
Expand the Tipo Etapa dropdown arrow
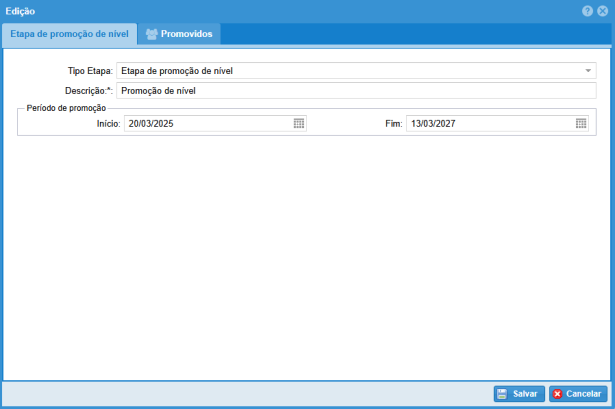click(588, 71)
